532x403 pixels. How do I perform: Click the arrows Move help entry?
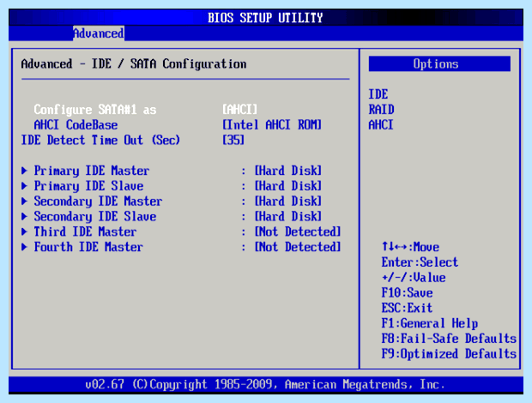tap(410, 247)
